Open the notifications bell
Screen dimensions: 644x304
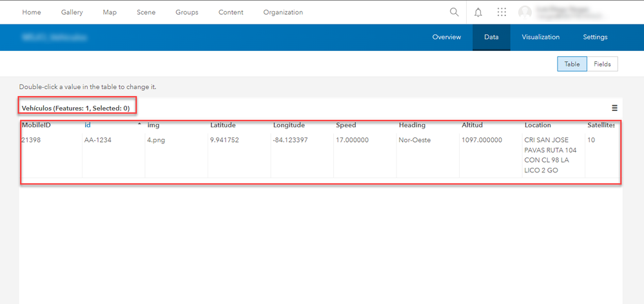[x=478, y=12]
